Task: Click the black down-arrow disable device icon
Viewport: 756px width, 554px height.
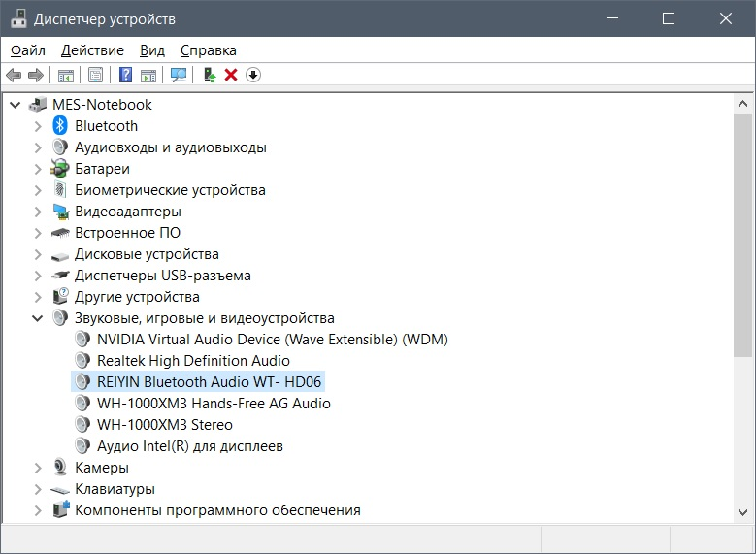Action: [x=253, y=75]
